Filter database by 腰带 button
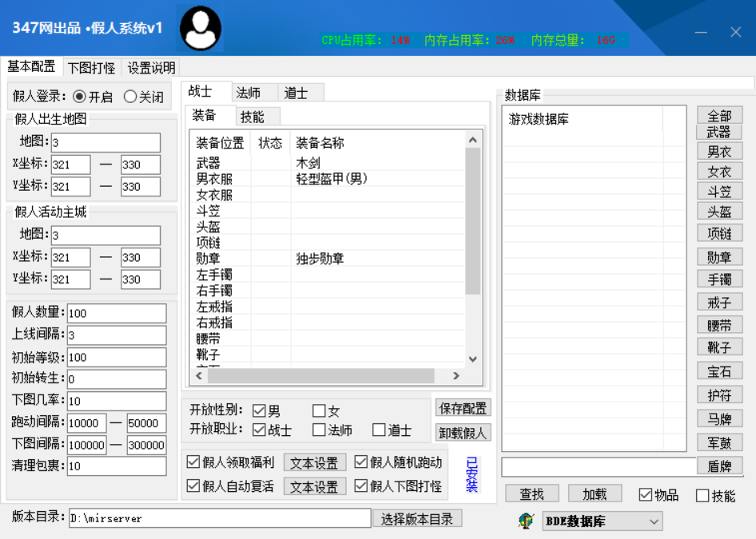Screen dimensions: 756x539 [719, 325]
